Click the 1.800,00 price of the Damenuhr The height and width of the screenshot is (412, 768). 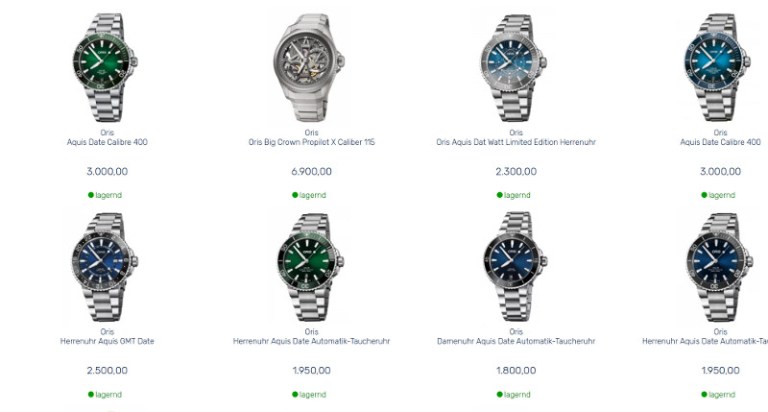tap(516, 370)
